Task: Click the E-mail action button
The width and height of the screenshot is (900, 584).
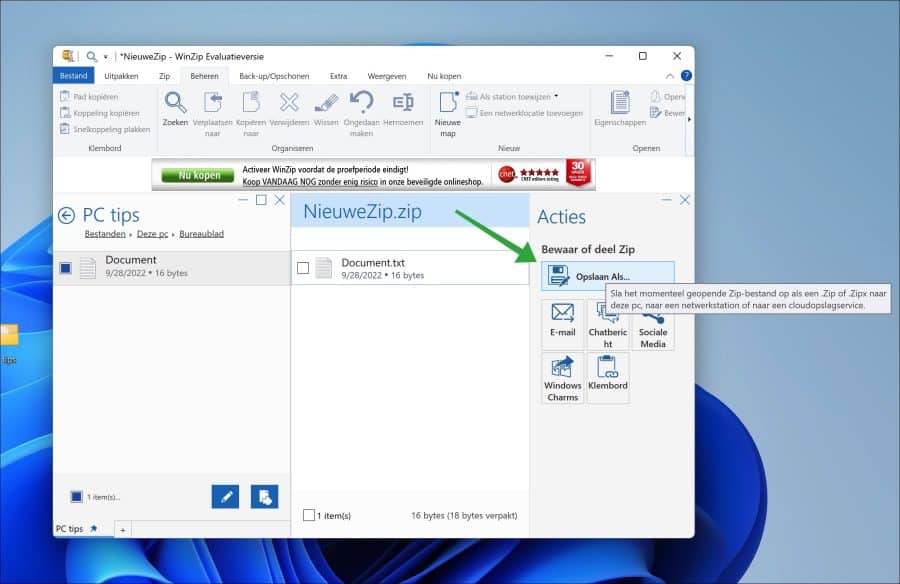Action: tap(562, 324)
